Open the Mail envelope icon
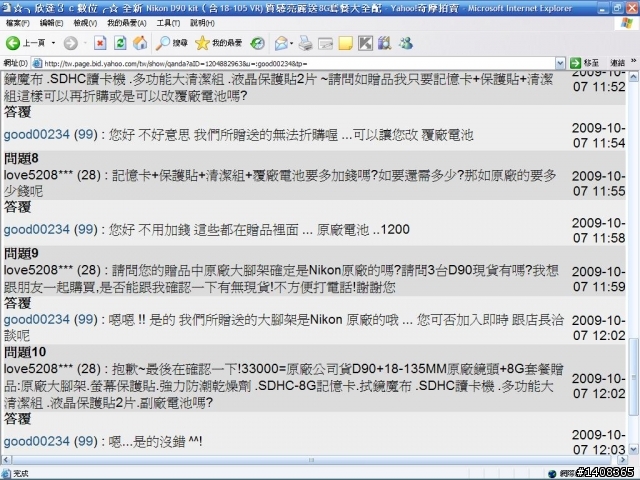The image size is (640, 480). [x=281, y=43]
